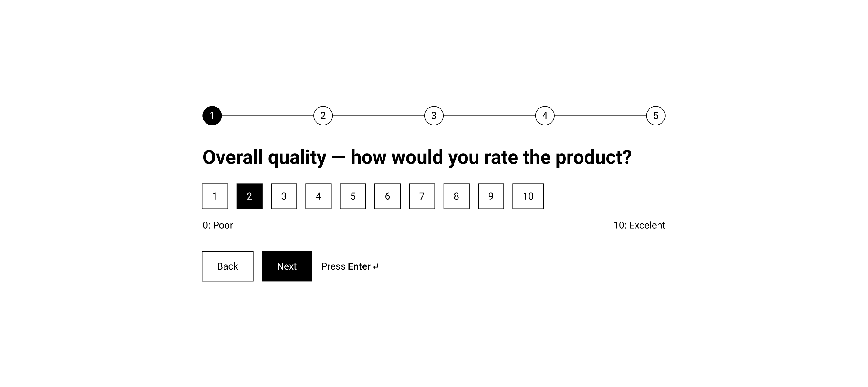Choose rating 10 box
This screenshot has width=868, height=387.
point(528,196)
